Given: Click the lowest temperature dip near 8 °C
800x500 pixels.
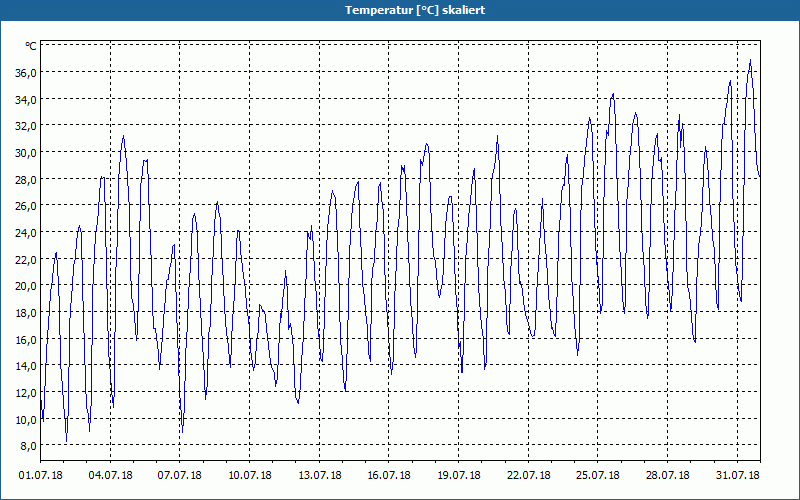Looking at the screenshot, I should pyautogui.click(x=66, y=441).
